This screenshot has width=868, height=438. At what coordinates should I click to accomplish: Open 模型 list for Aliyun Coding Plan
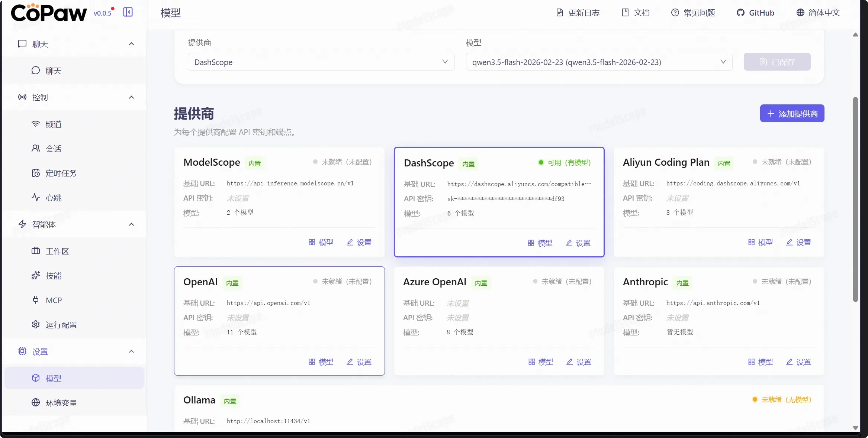click(761, 242)
